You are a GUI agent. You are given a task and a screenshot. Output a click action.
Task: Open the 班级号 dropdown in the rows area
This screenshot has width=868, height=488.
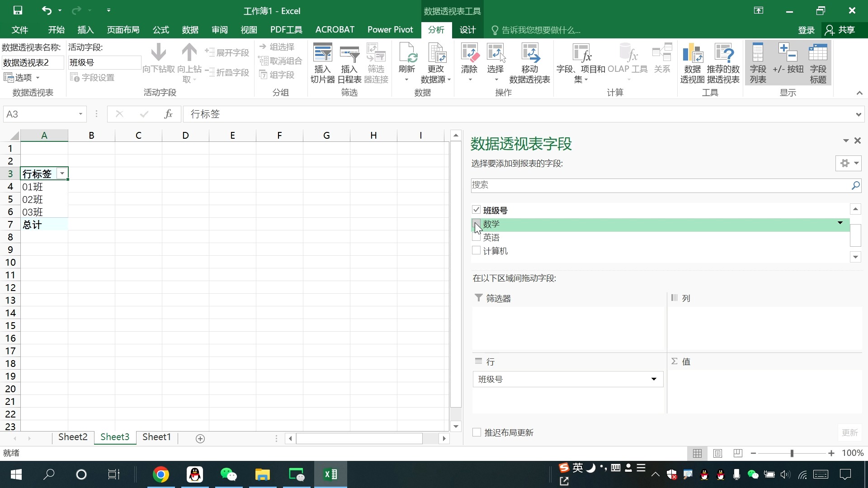point(653,379)
